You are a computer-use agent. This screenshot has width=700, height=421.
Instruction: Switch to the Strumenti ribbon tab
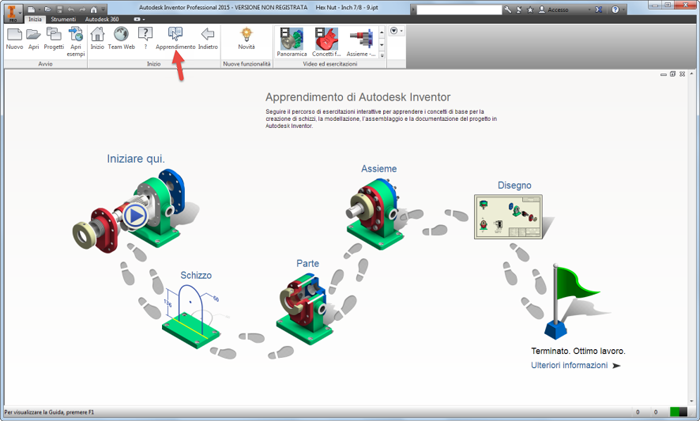[x=63, y=19]
